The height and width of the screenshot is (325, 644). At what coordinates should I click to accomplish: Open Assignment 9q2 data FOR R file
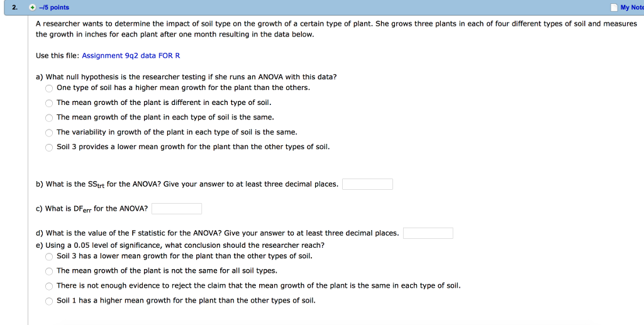(131, 55)
